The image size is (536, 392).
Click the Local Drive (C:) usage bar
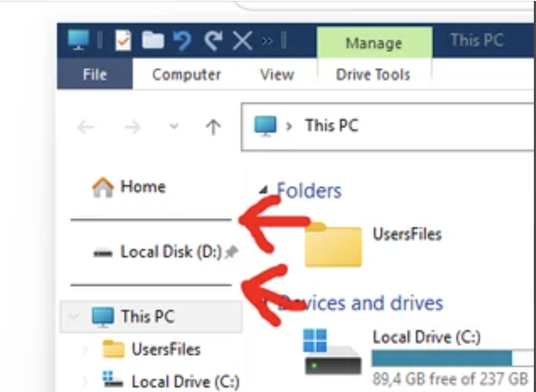pyautogui.click(x=453, y=358)
